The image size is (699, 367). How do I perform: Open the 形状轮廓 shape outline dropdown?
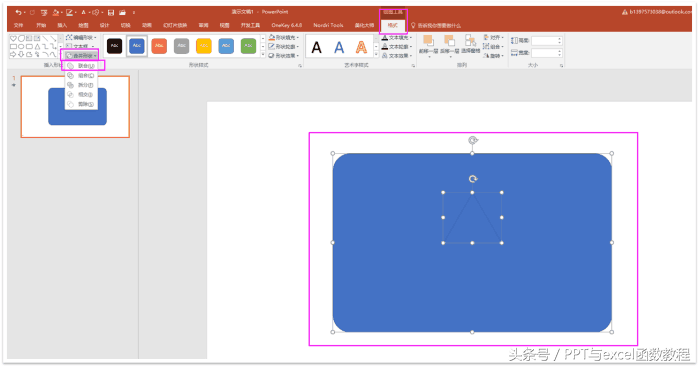[284, 46]
